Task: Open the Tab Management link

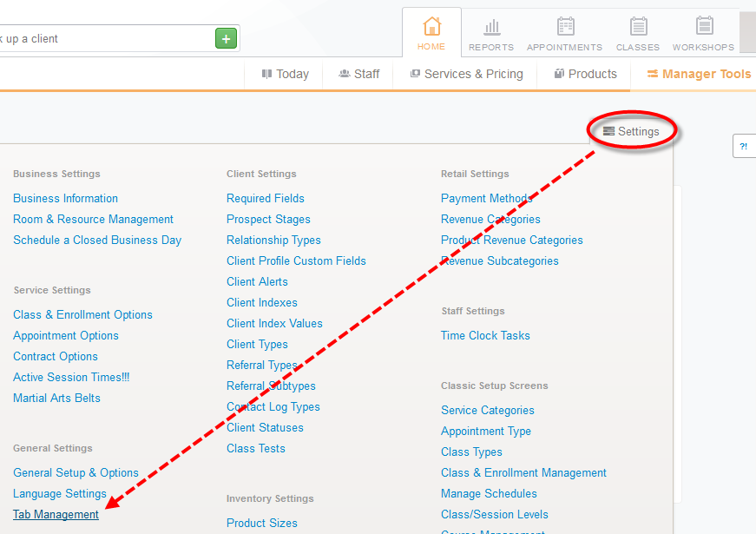Action: (x=56, y=514)
